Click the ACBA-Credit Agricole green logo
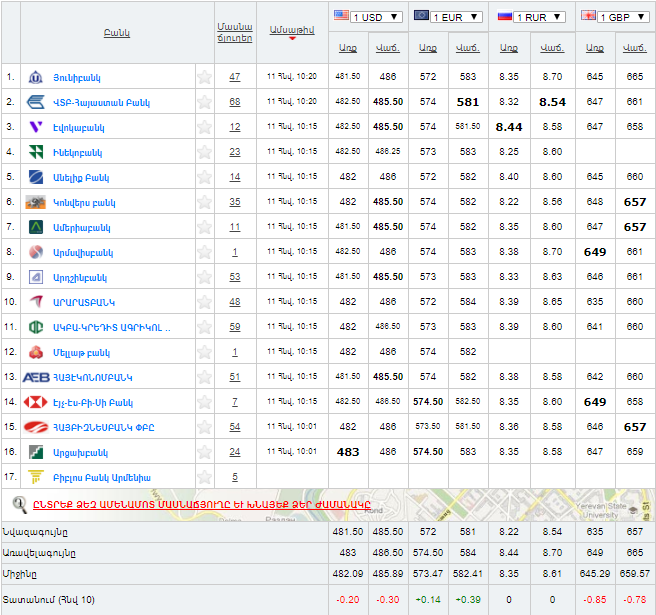 tap(36, 327)
